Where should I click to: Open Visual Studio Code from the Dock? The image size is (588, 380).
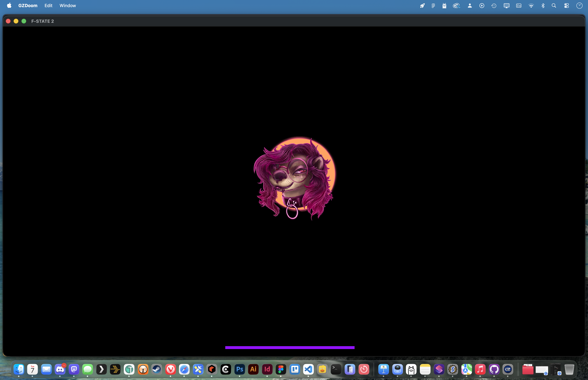click(x=308, y=369)
